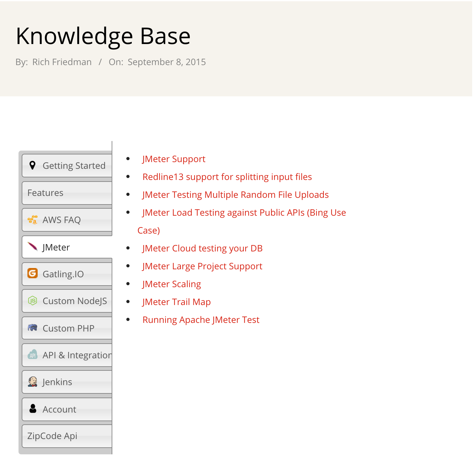
Task: Click the Jenkins butler icon
Action: point(33,382)
